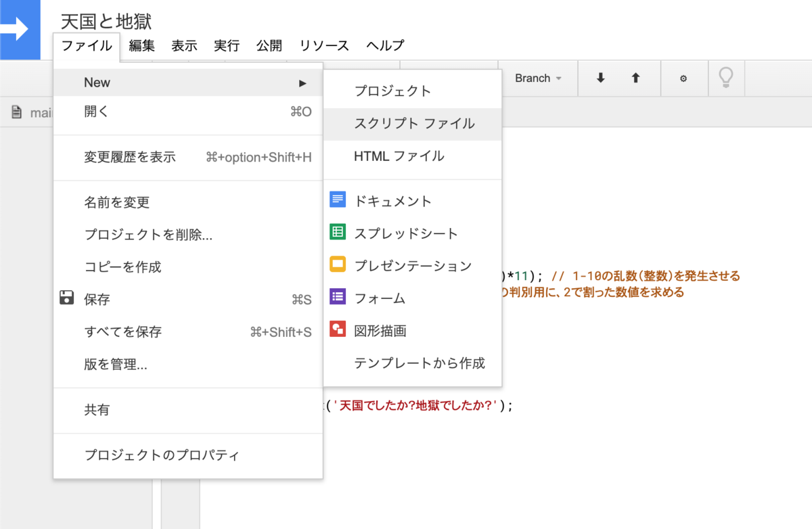Choose 名前を変更 menu entry

pyautogui.click(x=188, y=202)
